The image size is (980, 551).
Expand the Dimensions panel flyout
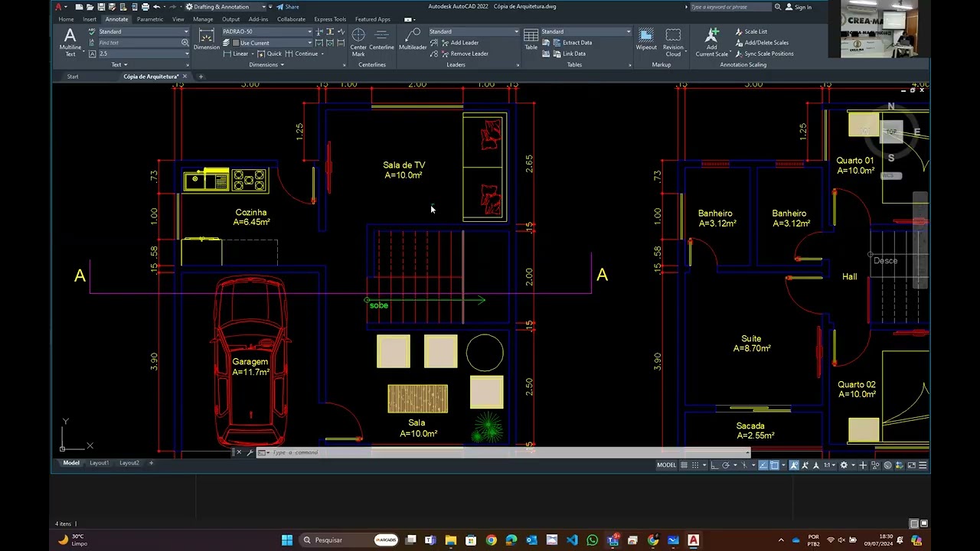tap(266, 65)
